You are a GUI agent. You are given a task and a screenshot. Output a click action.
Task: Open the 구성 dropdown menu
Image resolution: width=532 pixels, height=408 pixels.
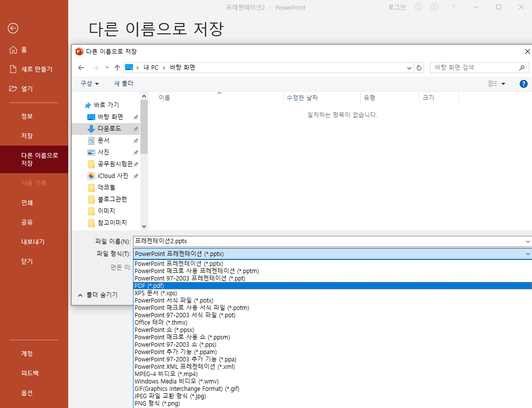click(90, 83)
